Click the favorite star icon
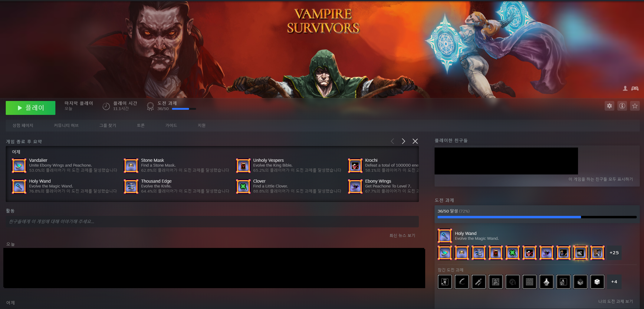 tap(635, 106)
